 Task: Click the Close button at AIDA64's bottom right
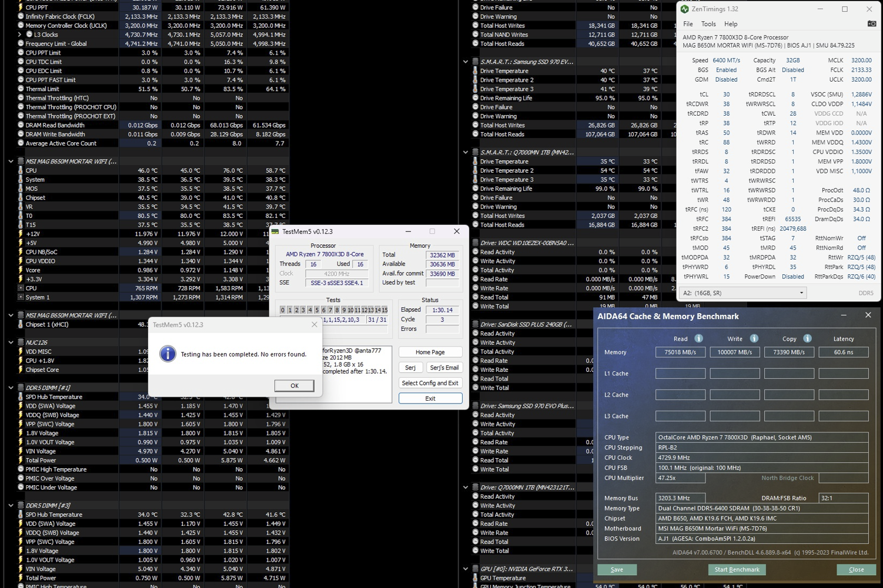pyautogui.click(x=857, y=569)
